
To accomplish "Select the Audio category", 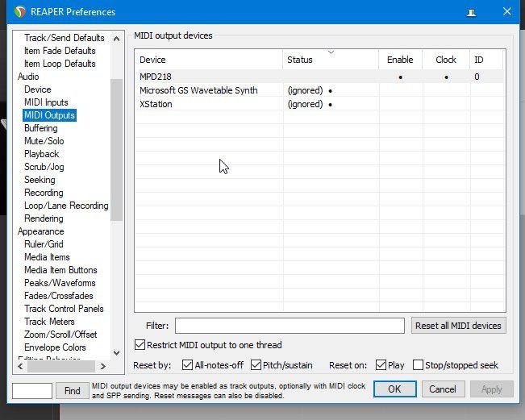I will click(28, 77).
